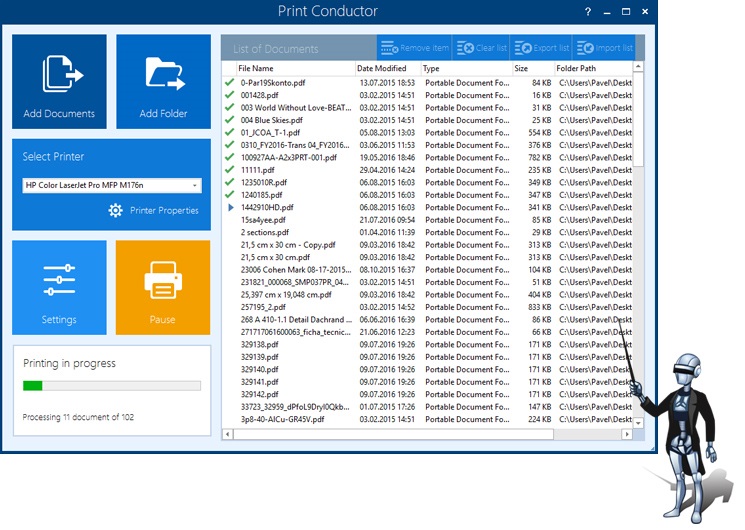Click Export list in the toolbar

click(x=542, y=48)
